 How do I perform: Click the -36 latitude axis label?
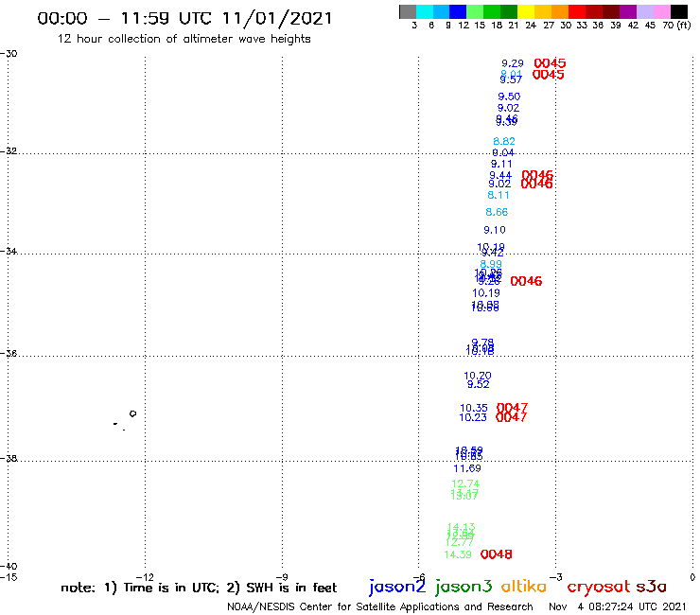(9, 353)
